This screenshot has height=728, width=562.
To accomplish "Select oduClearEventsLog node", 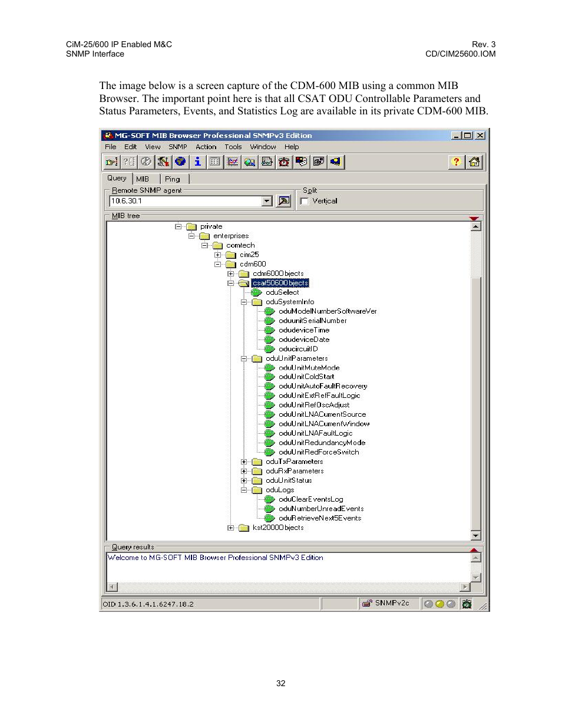I will click(310, 499).
